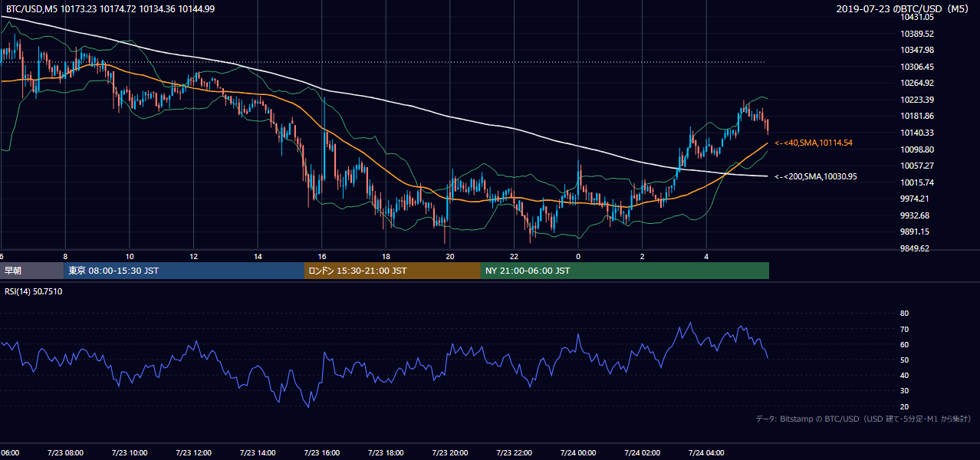
Task: Click the 7/23 08:00 time axis label
Action: click(x=65, y=452)
